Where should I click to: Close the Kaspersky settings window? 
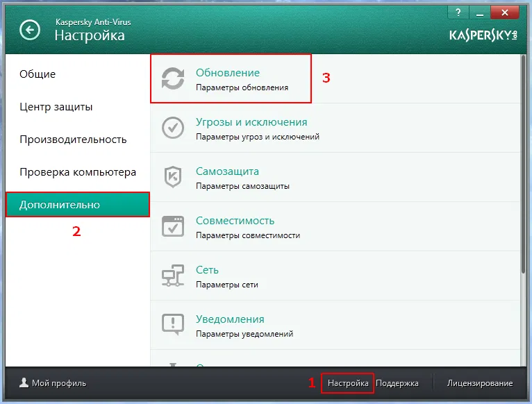(504, 13)
